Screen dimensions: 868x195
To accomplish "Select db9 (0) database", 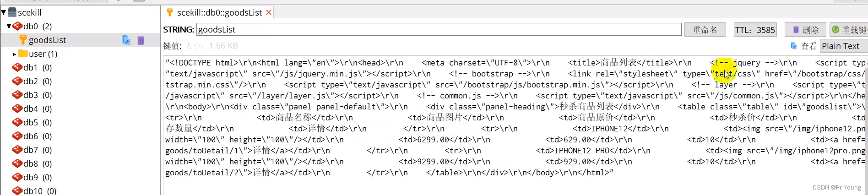I will click(x=38, y=177).
